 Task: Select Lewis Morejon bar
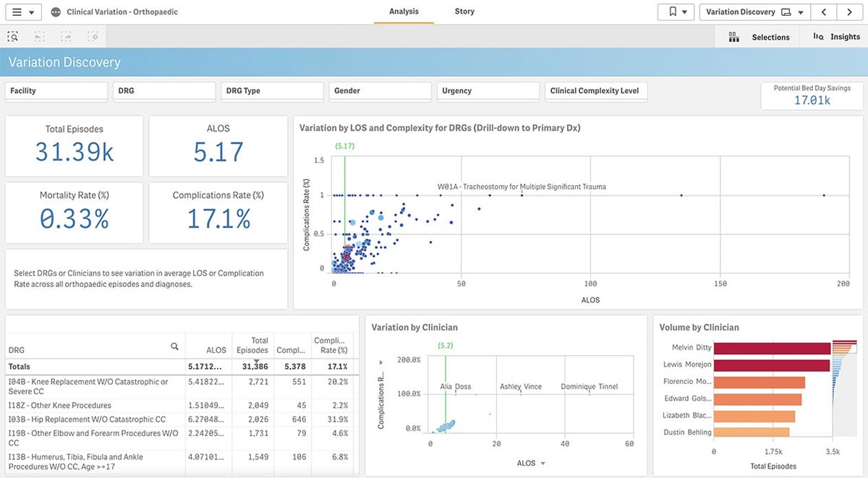pyautogui.click(x=772, y=365)
